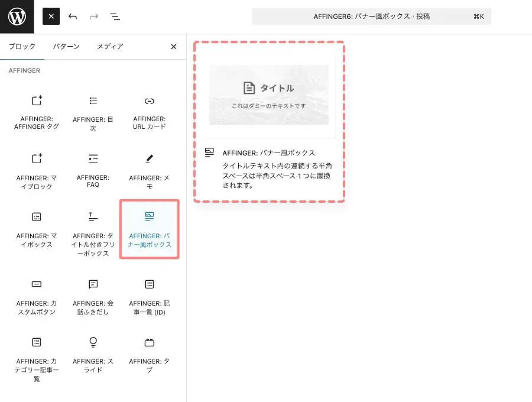Click the banner box preview thumbnail
Image resolution: width=532 pixels, height=402 pixels.
pyautogui.click(x=269, y=95)
